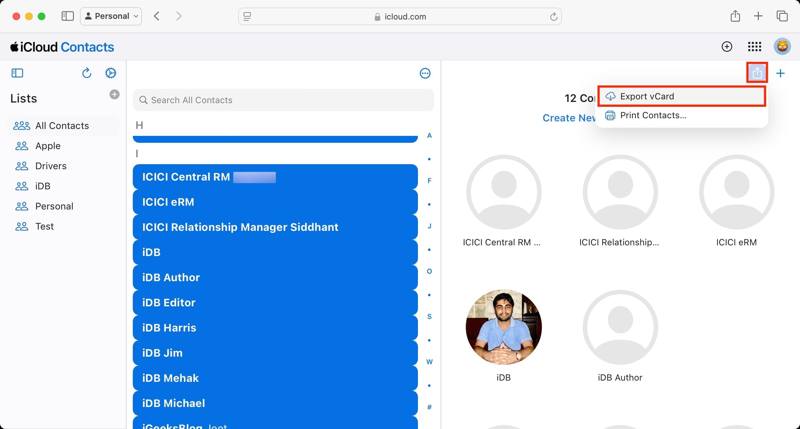This screenshot has height=429, width=800.
Task: Add a new list with the plus
Action: pyautogui.click(x=114, y=94)
